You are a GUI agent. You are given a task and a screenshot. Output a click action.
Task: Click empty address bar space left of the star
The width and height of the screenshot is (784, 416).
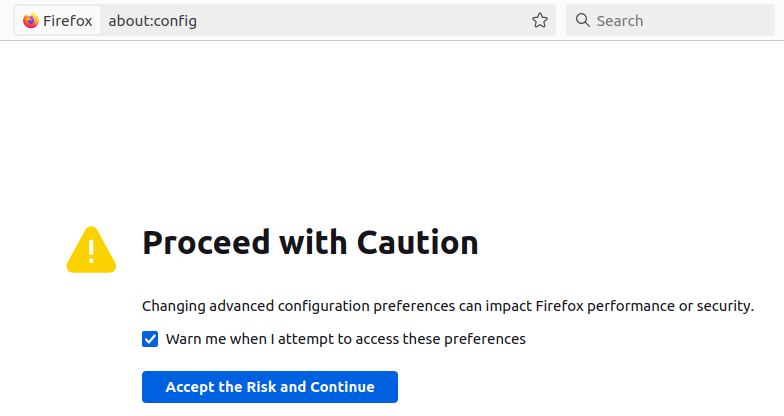(x=360, y=20)
